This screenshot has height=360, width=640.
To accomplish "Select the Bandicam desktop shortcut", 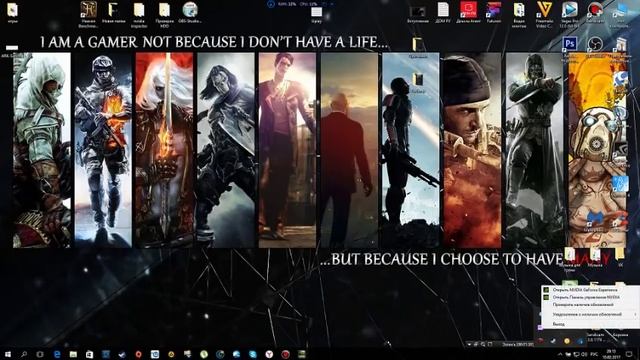I will pos(595,12).
